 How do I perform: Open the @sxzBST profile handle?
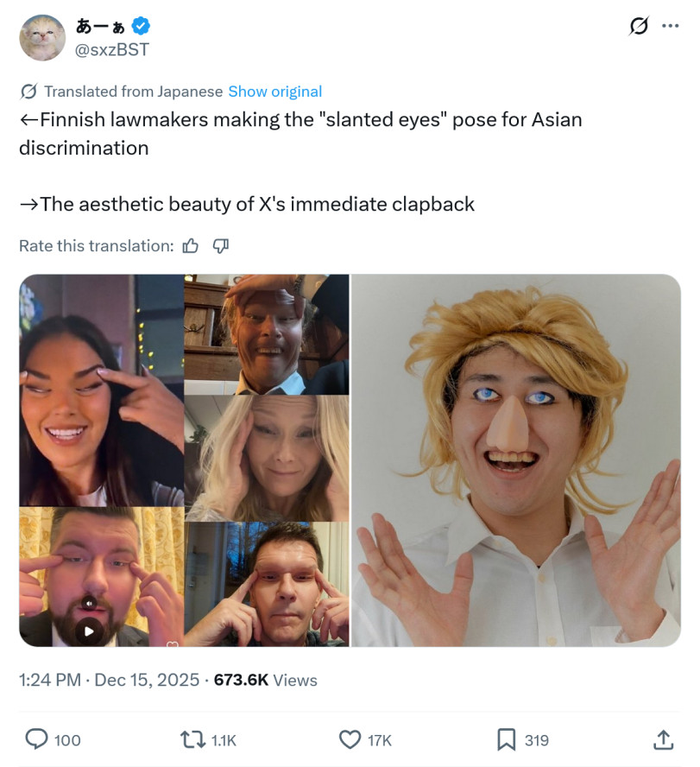112,50
